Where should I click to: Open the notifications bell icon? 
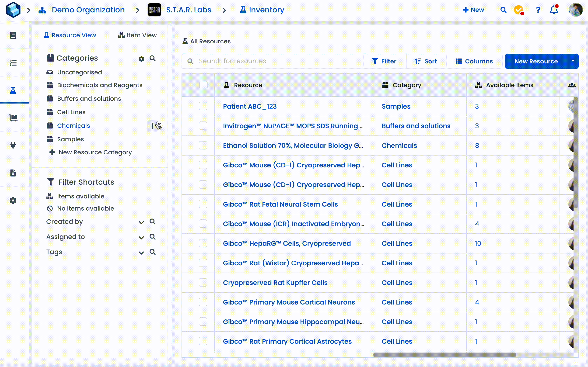click(554, 10)
